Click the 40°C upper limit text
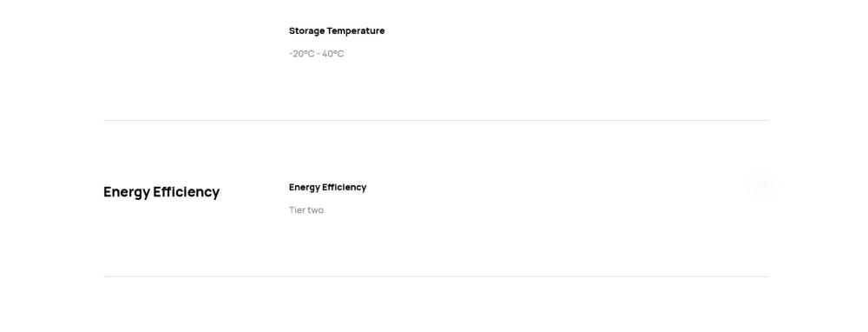Image resolution: width=868 pixels, height=332 pixels. click(x=333, y=54)
